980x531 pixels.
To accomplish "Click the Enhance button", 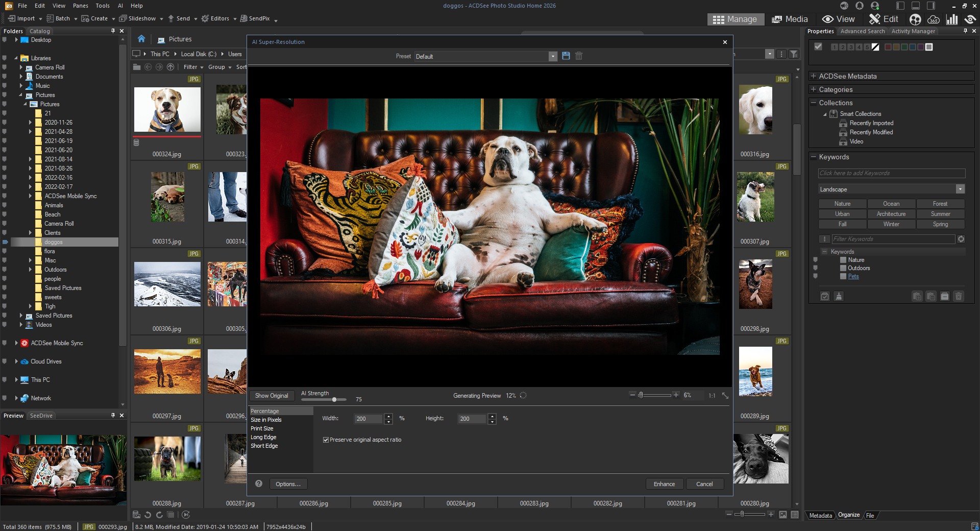I will point(664,484).
